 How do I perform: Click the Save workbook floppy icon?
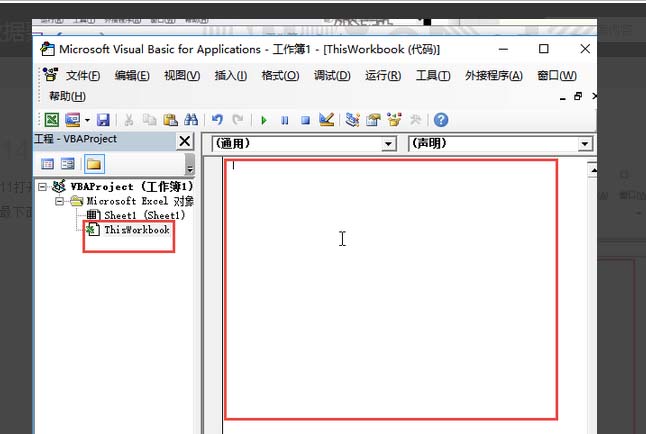[103, 120]
